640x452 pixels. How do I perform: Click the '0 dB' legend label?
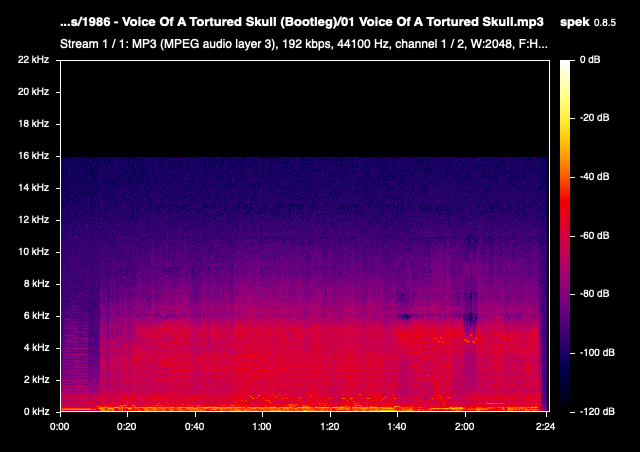(590, 60)
